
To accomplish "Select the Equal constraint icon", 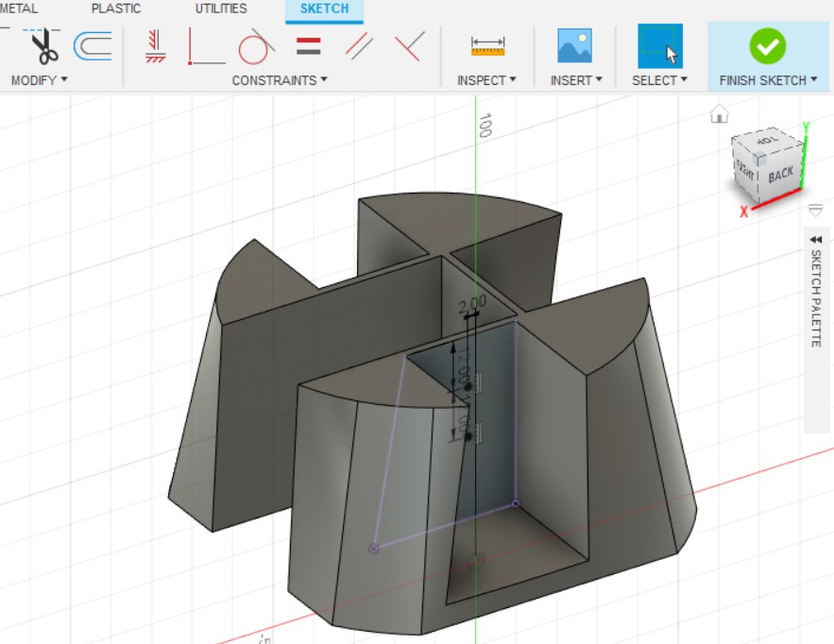I will [308, 45].
